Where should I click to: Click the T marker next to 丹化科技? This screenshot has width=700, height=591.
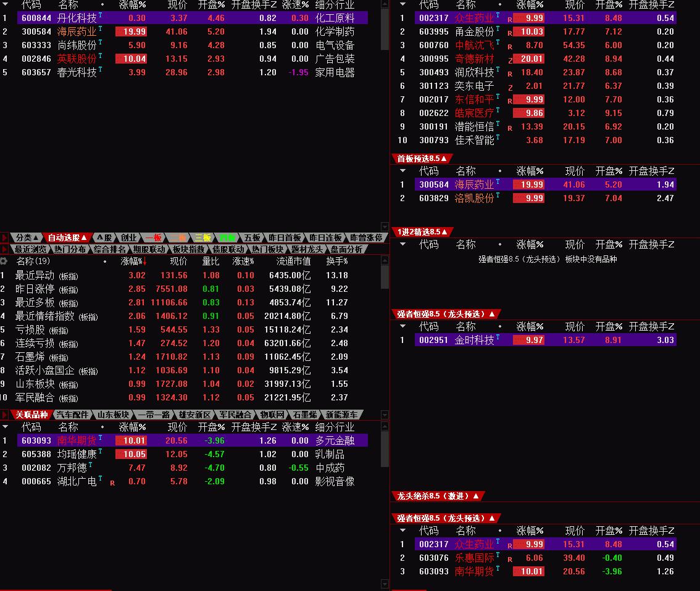[100, 15]
